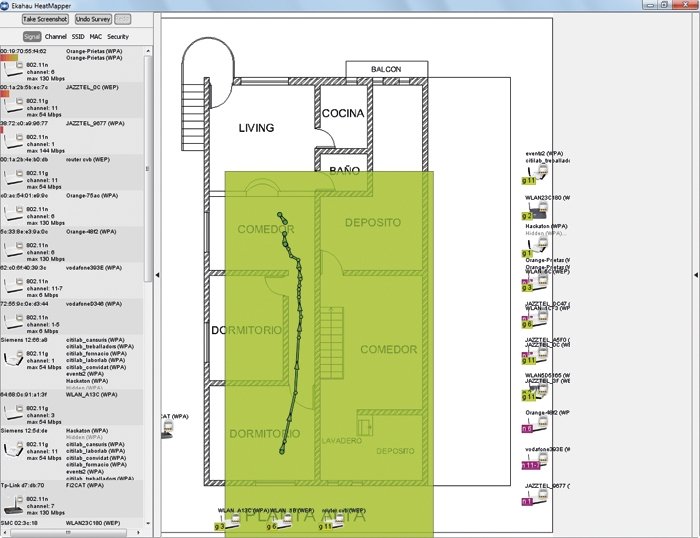Image resolution: width=700 pixels, height=538 pixels.
Task: Click survey path start point in COMEDOR
Action: coord(280,215)
